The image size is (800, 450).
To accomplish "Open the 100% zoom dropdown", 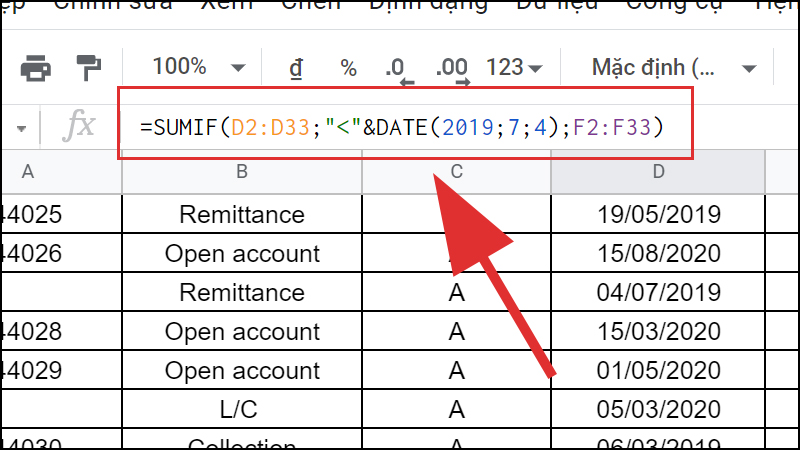I will pyautogui.click(x=198, y=68).
